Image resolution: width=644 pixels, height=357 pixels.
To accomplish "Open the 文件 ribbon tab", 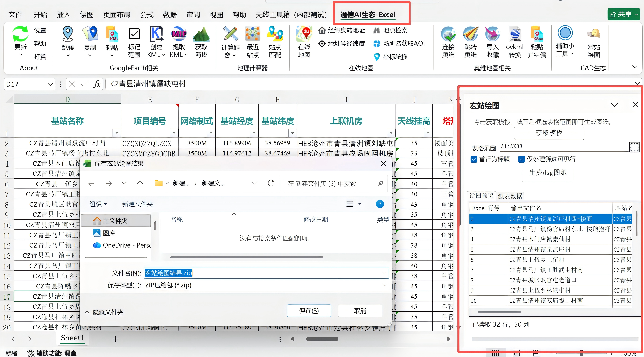I will tap(15, 15).
